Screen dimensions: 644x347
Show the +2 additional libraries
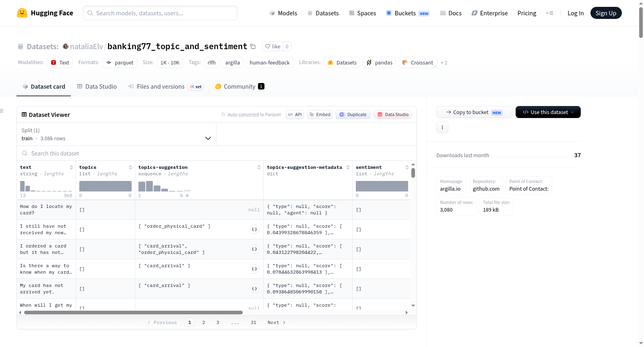444,63
